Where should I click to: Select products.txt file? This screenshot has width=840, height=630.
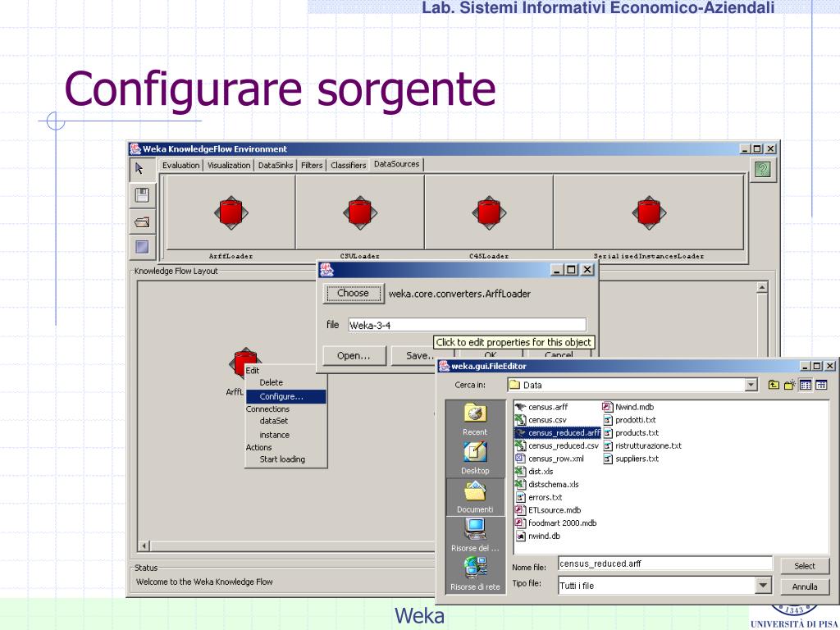pyautogui.click(x=631, y=433)
